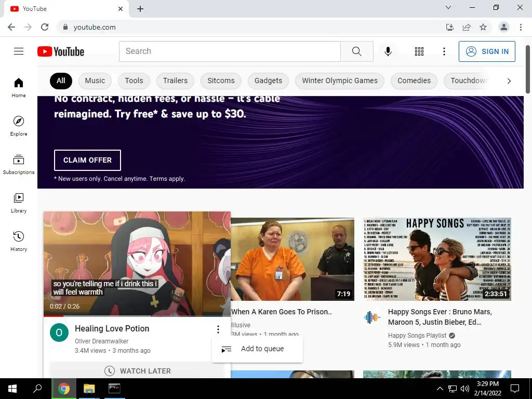Click the Oliver Dreamwalker channel avatar

point(59,332)
